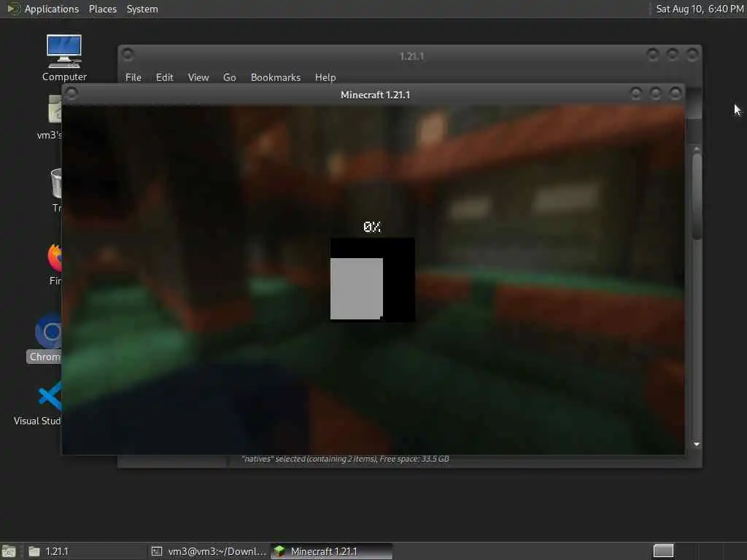Image resolution: width=747 pixels, height=560 pixels.
Task: Click the scrollbar up arrow in file manager
Action: (x=697, y=149)
